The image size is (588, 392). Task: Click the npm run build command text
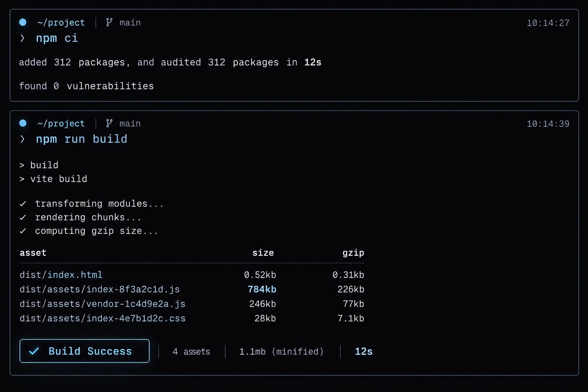[82, 139]
